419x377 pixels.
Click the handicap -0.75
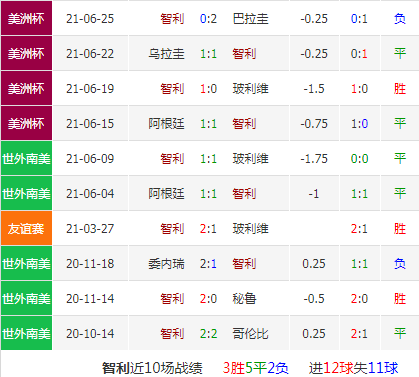[x=314, y=124]
